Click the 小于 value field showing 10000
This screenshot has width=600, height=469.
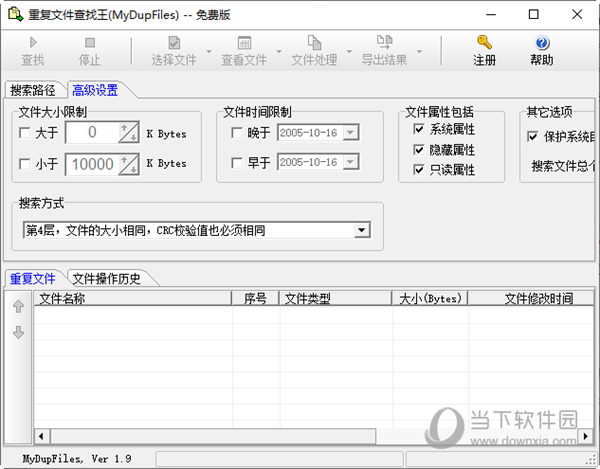92,164
